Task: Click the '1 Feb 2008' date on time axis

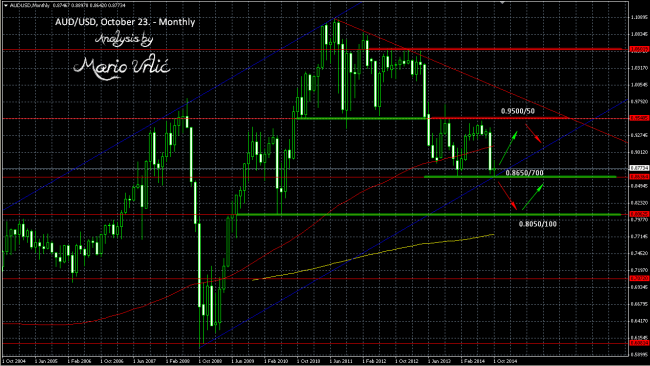Action: 177,361
